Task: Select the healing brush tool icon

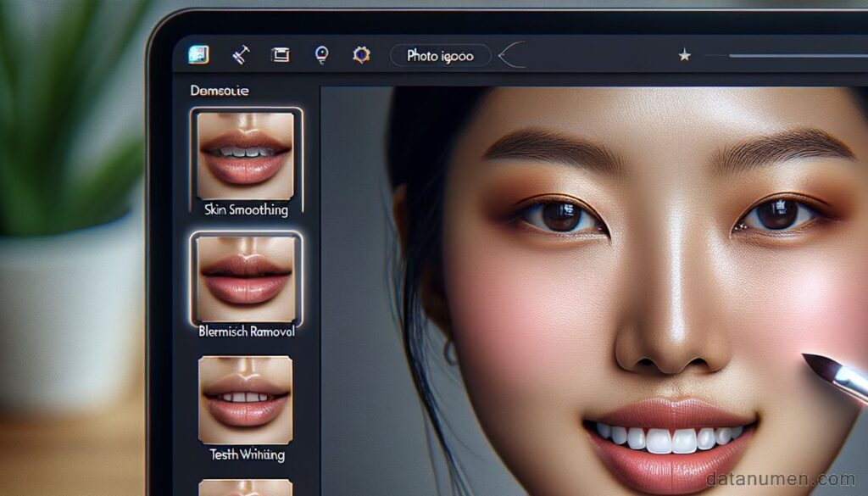Action: click(240, 55)
